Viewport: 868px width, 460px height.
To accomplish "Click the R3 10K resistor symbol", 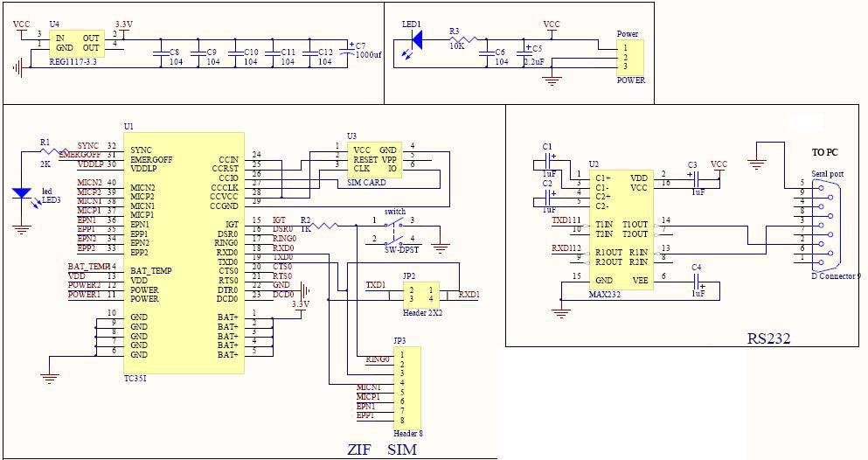I will coord(461,39).
